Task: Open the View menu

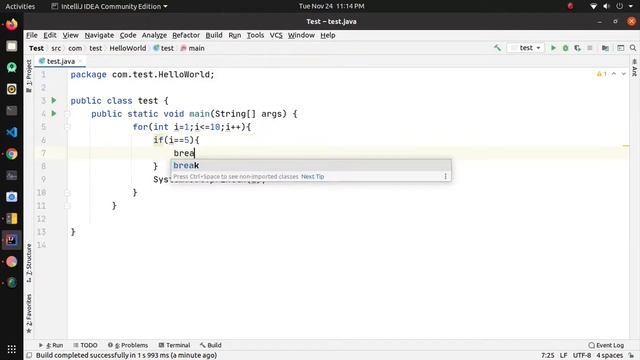Action: coord(70,35)
